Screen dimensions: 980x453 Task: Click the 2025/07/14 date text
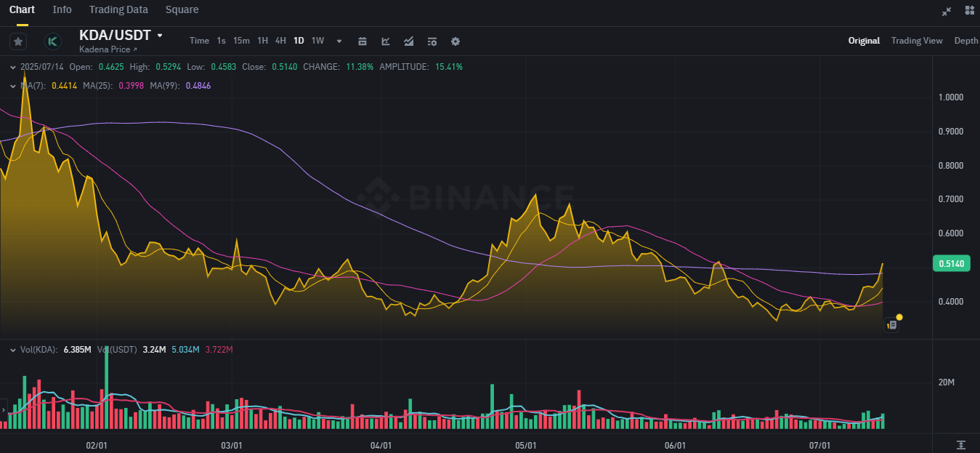click(x=42, y=67)
